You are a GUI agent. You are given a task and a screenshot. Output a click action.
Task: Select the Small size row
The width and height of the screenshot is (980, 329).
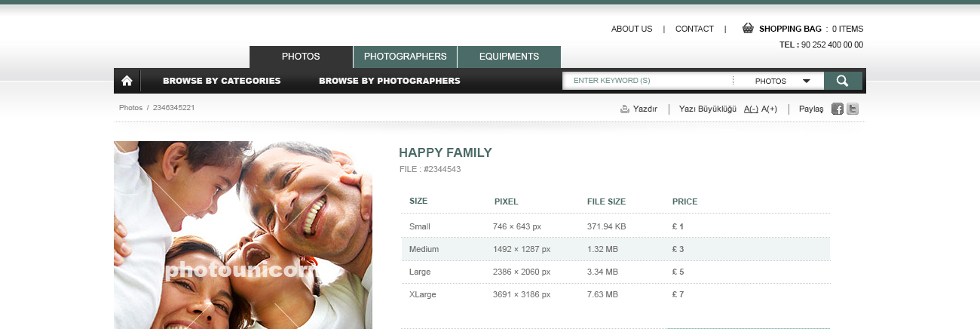[x=615, y=226]
